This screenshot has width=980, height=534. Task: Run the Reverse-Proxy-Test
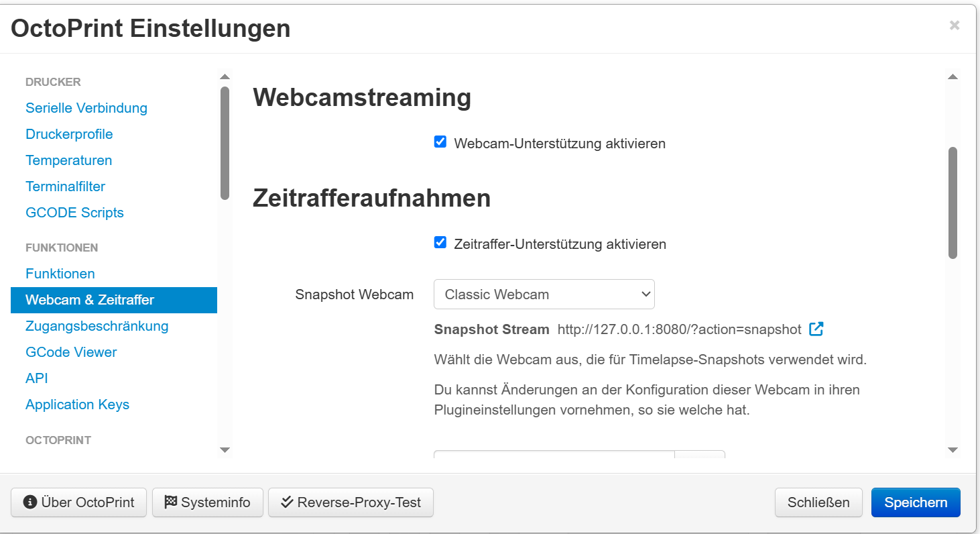click(x=351, y=502)
